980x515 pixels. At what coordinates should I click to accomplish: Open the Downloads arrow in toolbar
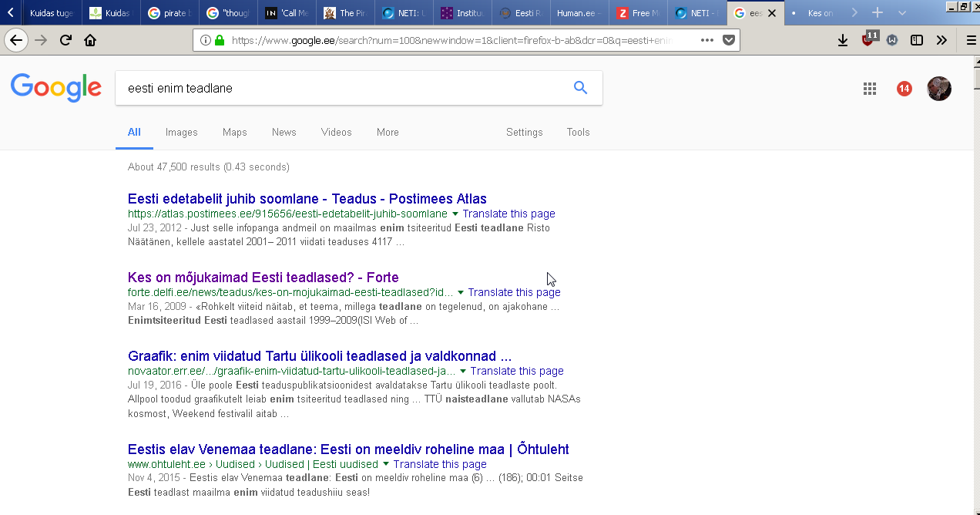[843, 40]
